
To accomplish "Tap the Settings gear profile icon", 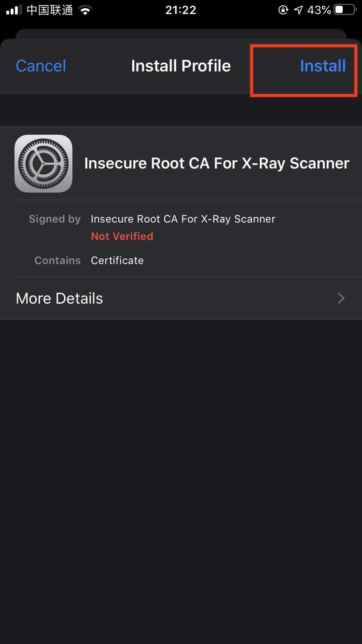I will 43,164.
